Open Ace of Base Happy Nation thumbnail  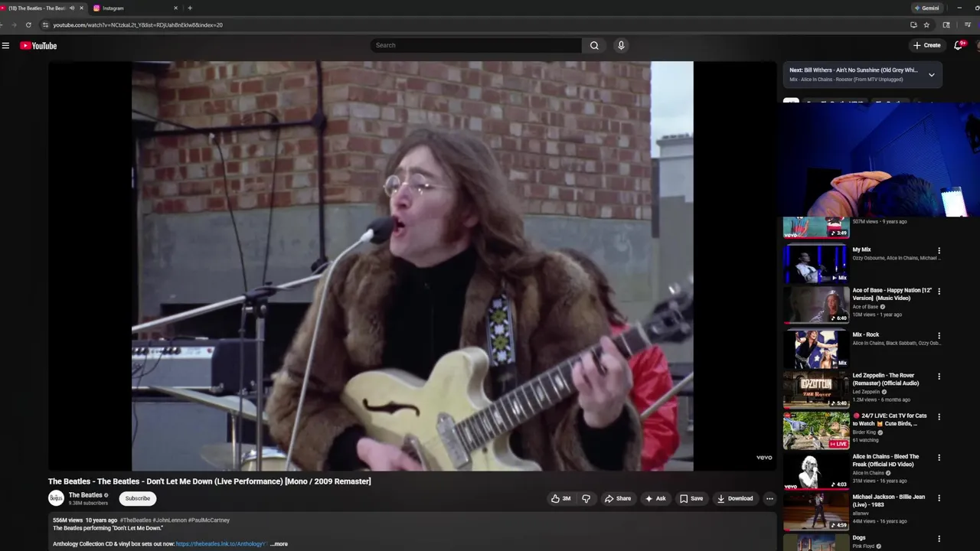click(816, 305)
